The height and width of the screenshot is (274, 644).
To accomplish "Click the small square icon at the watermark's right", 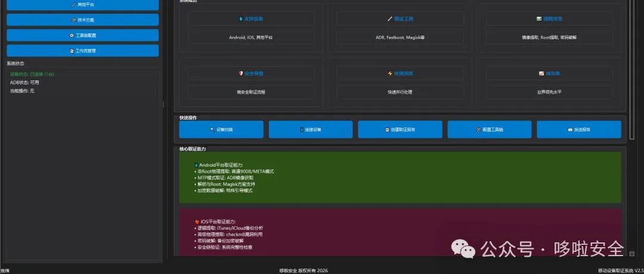I will point(631,254).
